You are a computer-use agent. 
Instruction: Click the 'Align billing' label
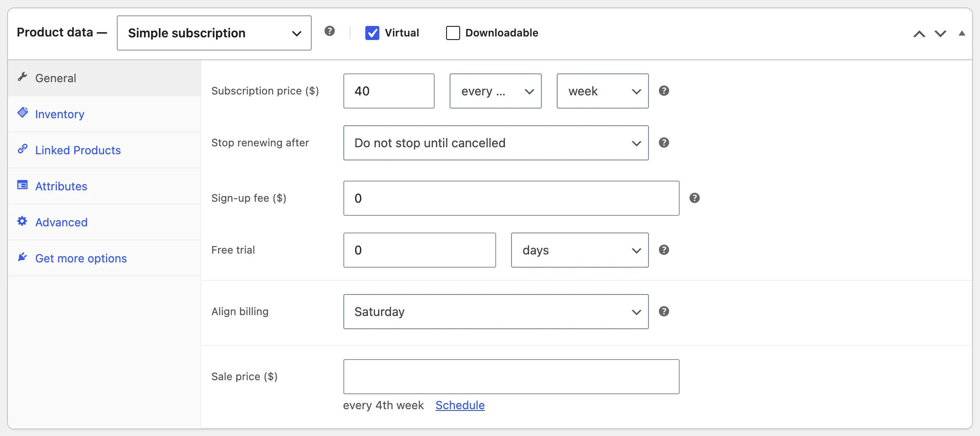coord(240,312)
